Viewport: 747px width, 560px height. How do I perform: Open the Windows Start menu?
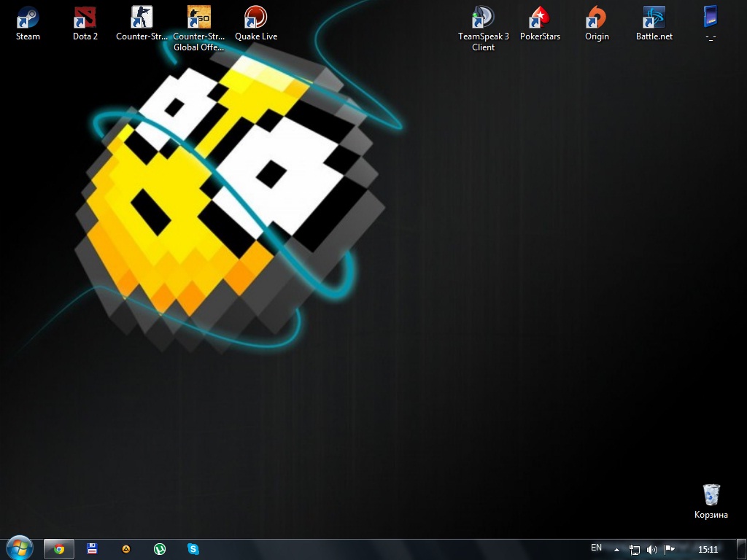19,548
